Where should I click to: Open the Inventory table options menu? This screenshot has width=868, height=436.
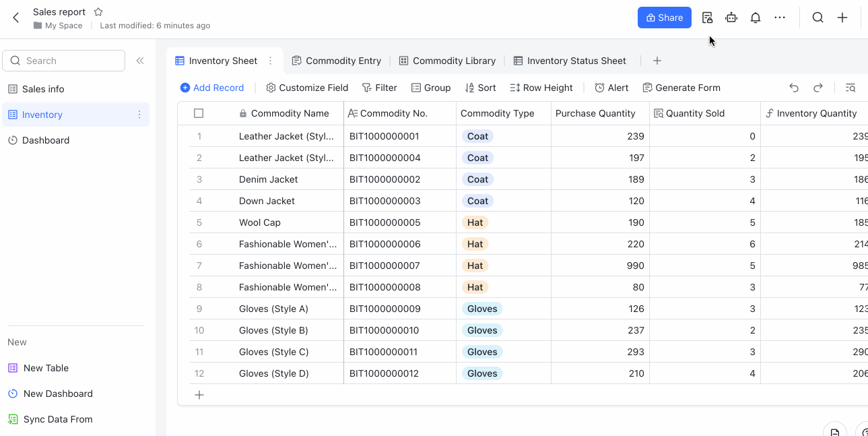[x=138, y=115]
